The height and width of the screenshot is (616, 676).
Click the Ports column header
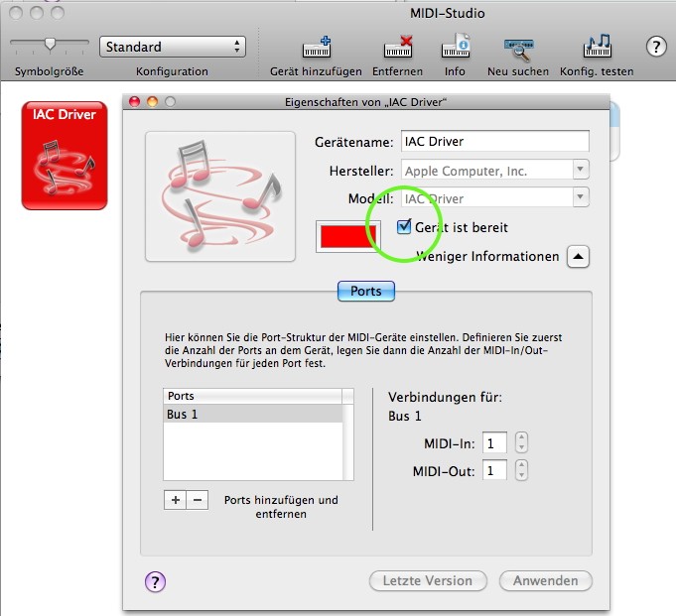click(253, 396)
